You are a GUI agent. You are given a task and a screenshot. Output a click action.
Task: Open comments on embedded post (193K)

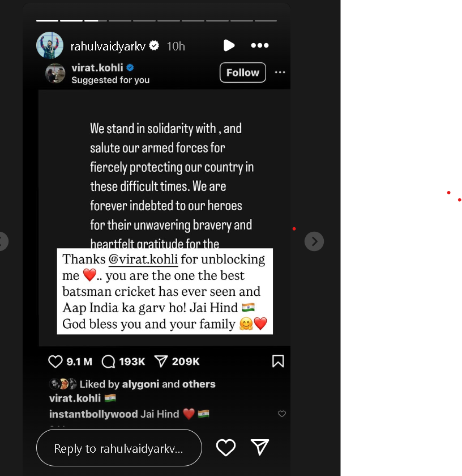(x=108, y=362)
